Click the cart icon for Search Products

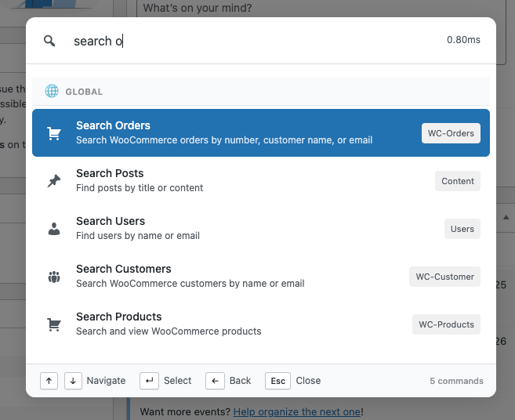54,324
